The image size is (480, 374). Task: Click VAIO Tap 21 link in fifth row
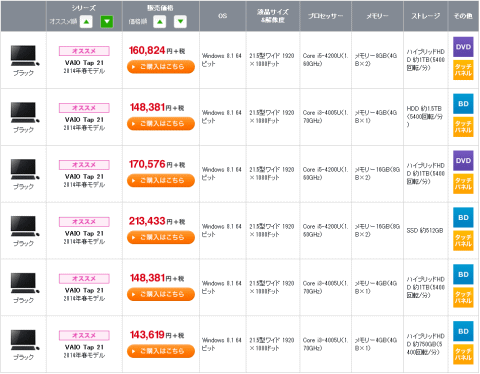pyautogui.click(x=84, y=290)
